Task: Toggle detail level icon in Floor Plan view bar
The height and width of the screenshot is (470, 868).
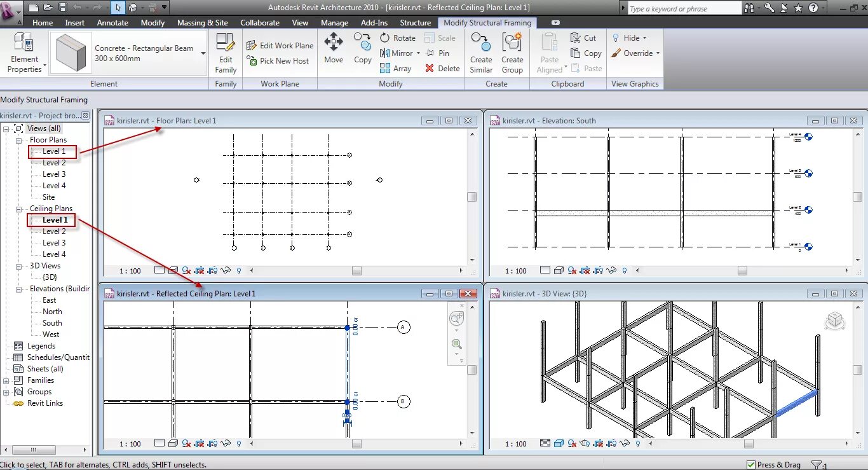Action: [159, 270]
